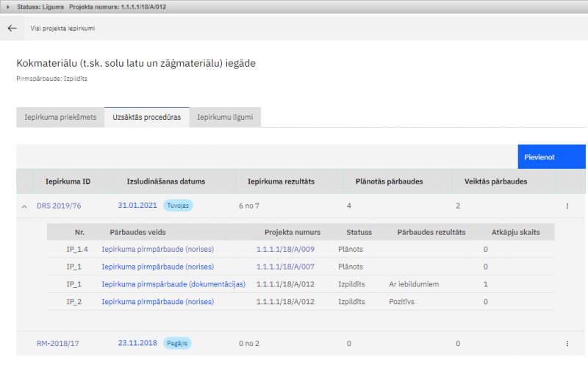This screenshot has width=588, height=373.
Task: Collapse the DRS 2019/76 row chevron
Action: point(24,206)
